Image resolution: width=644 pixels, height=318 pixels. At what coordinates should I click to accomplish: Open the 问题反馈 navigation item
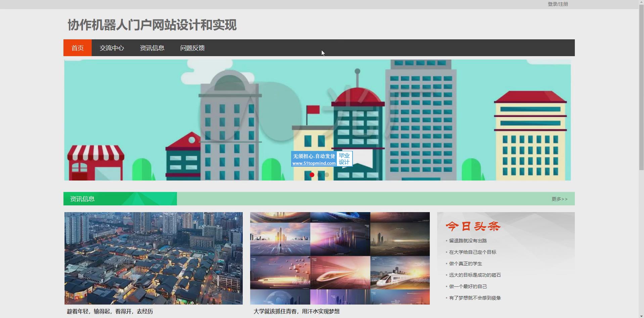pyautogui.click(x=192, y=48)
